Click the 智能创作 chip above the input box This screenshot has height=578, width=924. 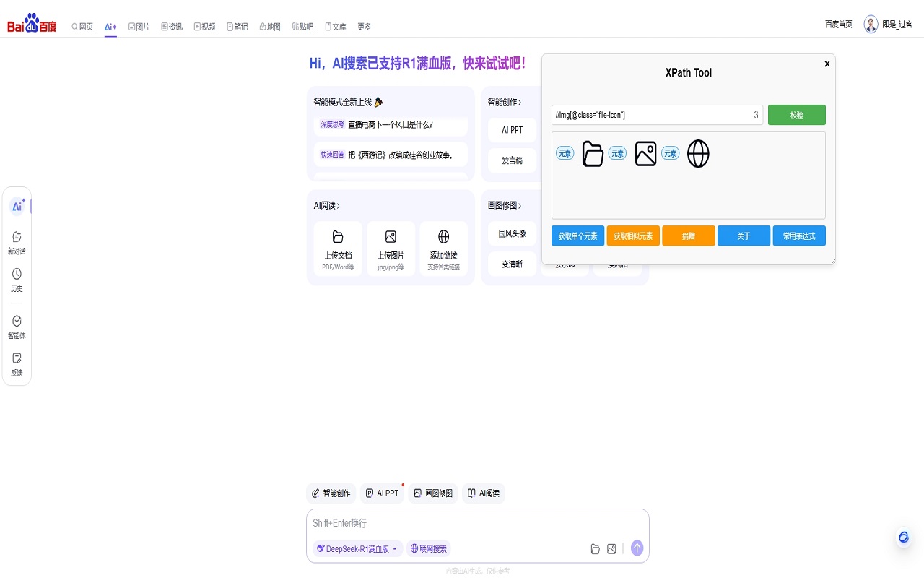(331, 493)
